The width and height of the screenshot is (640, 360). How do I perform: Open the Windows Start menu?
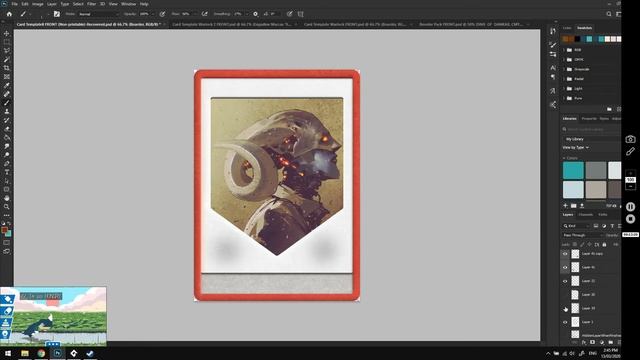[x=8, y=353]
